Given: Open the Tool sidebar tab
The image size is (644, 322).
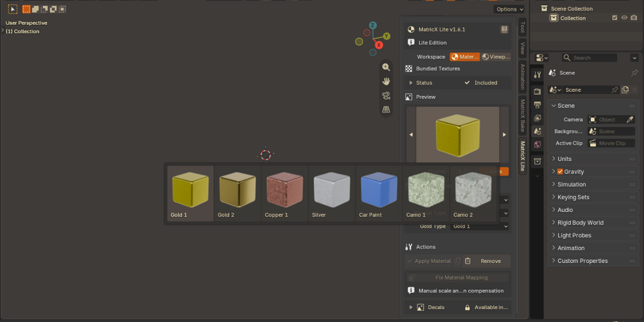Looking at the screenshot, I should tap(522, 27).
